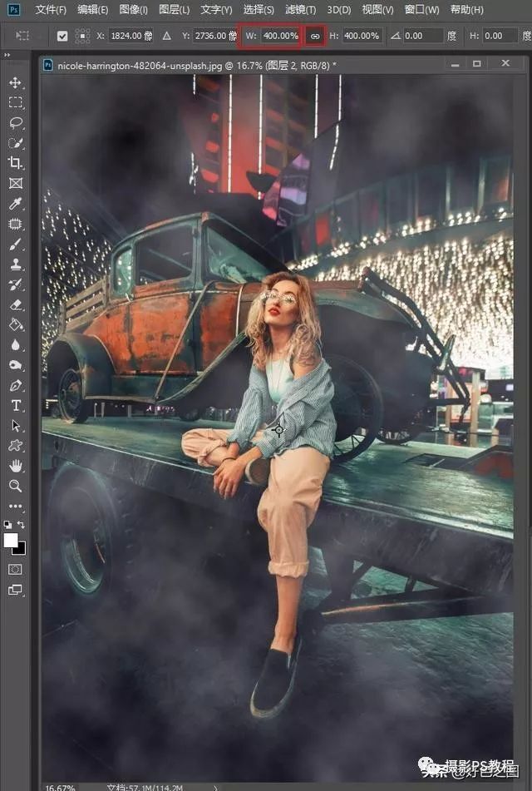Viewport: 532px width, 791px height.
Task: Open the screen mode options
Action: [16, 590]
